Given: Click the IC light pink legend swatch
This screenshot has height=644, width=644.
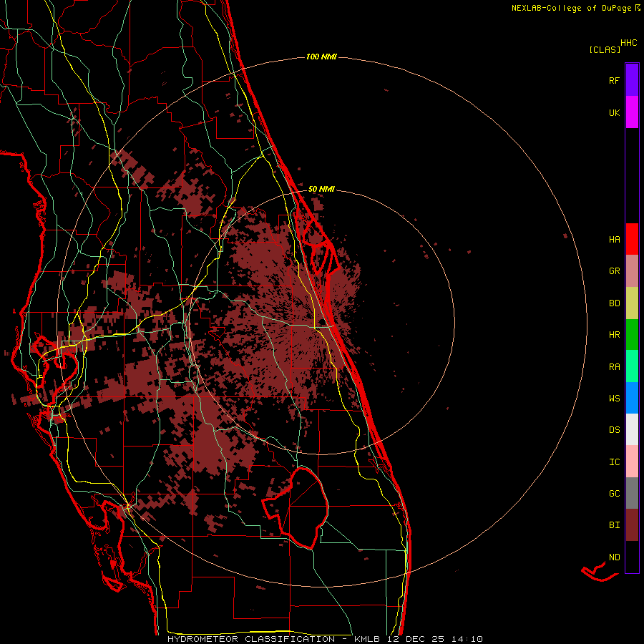Looking at the screenshot, I should (x=632, y=462).
